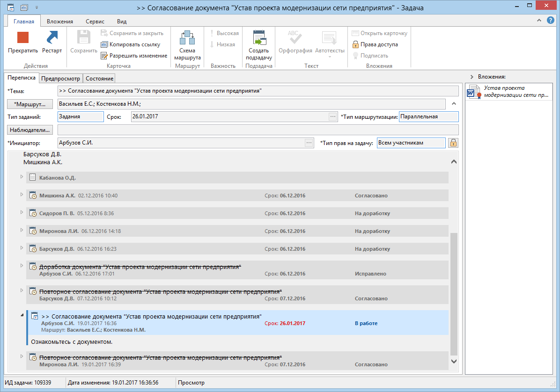Expand the Миронова Л.И. 06.12.2016 entry
The image size is (560, 392).
pos(22,231)
